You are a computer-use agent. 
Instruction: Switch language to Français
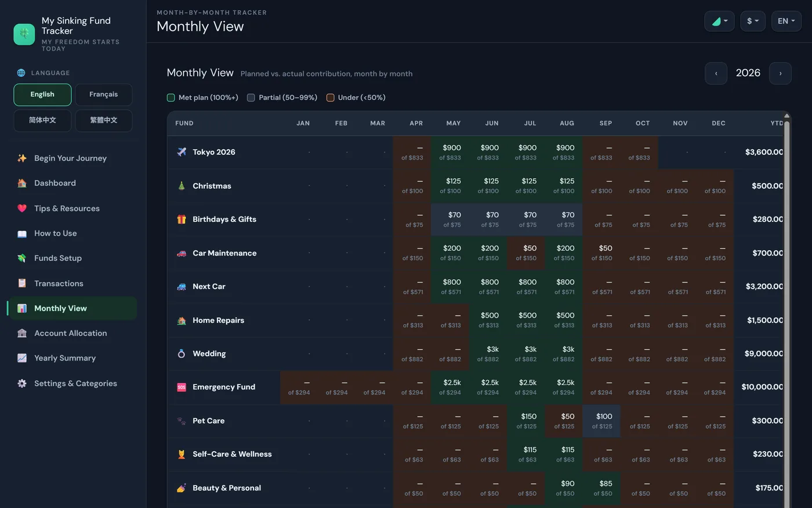pos(103,95)
